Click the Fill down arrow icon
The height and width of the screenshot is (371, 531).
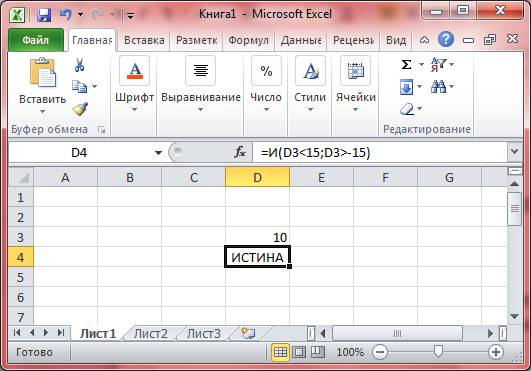[x=406, y=87]
